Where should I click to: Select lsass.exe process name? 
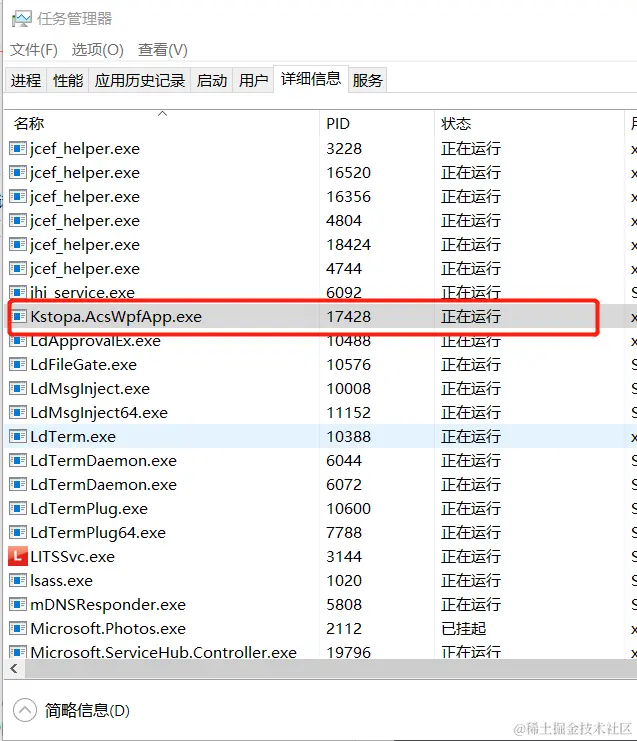coord(61,580)
